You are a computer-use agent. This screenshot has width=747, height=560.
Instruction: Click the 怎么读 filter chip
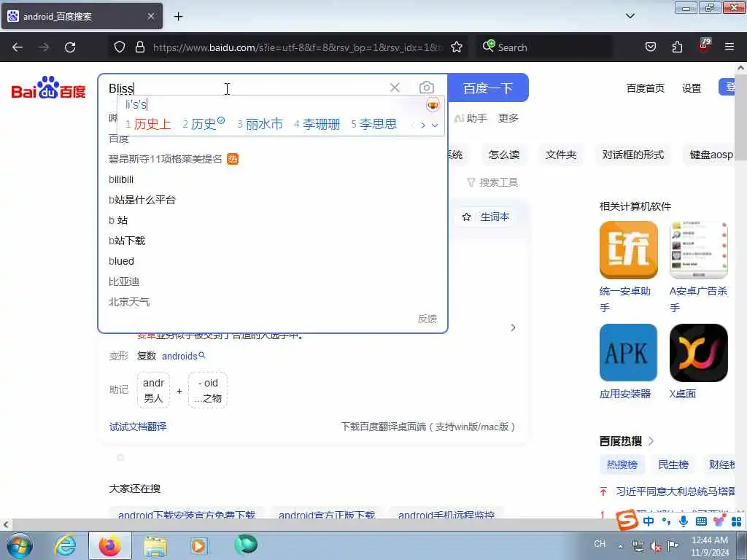click(504, 155)
